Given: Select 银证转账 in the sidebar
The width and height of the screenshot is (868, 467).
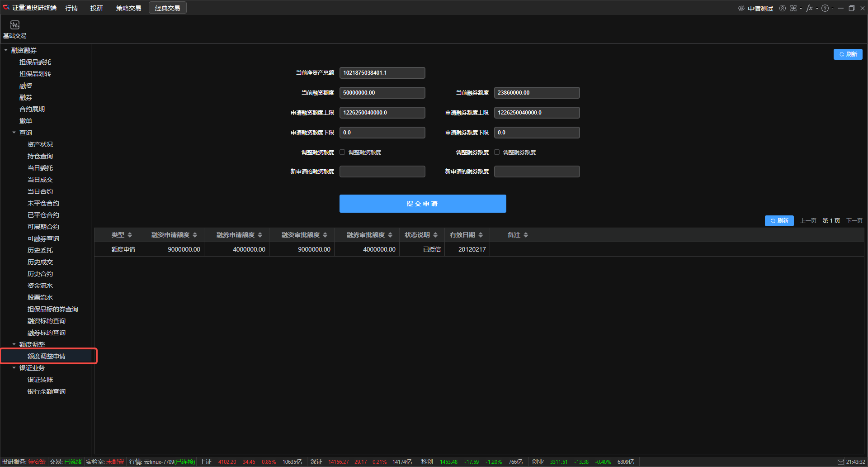Looking at the screenshot, I should pyautogui.click(x=40, y=380).
